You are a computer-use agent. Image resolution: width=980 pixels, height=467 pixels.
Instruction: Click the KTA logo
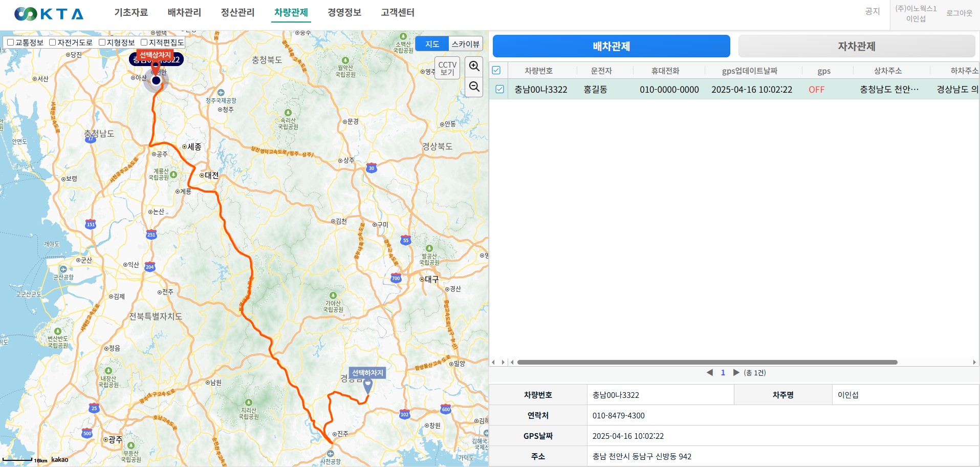49,14
